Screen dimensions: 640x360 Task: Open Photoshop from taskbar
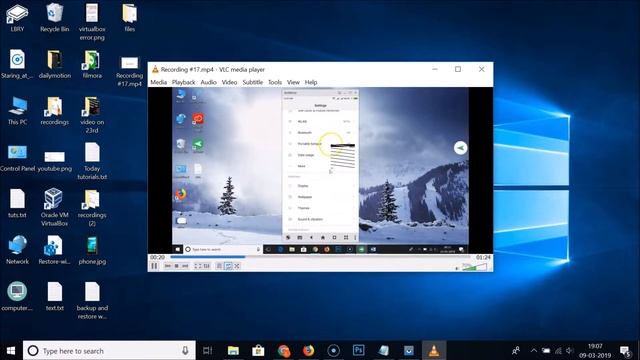pyautogui.click(x=358, y=351)
